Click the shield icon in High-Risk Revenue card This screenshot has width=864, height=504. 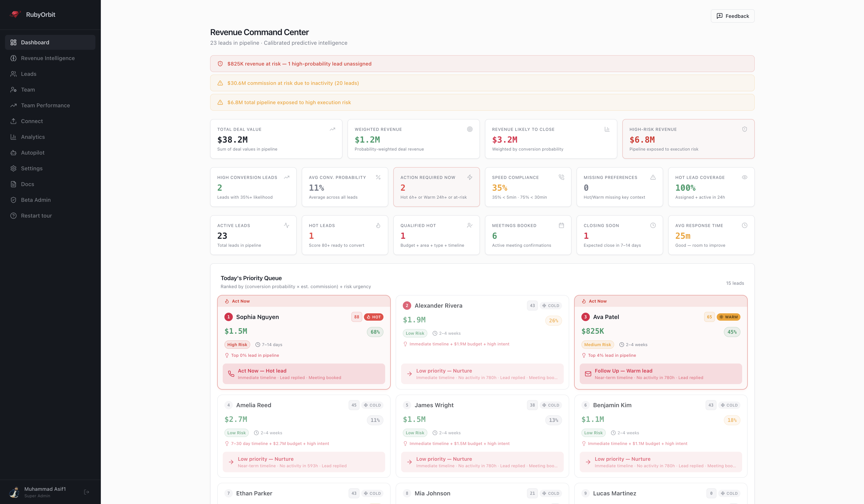point(744,129)
